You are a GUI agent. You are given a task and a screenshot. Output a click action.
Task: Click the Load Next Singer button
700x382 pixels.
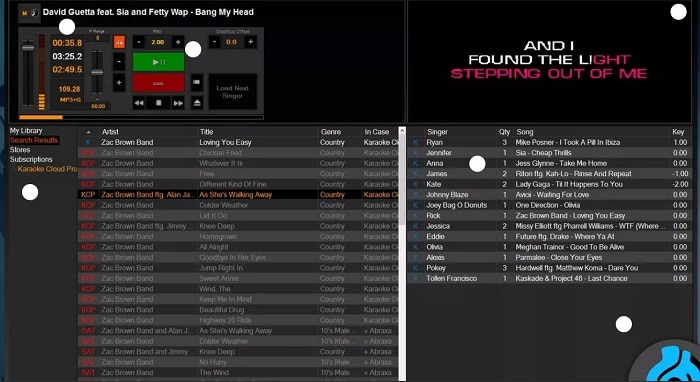tap(233, 92)
